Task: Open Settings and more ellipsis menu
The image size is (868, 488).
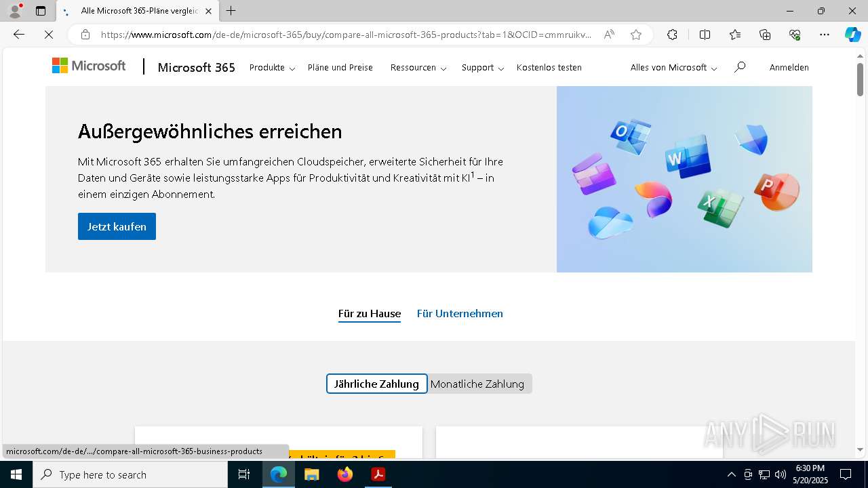Action: 825,35
